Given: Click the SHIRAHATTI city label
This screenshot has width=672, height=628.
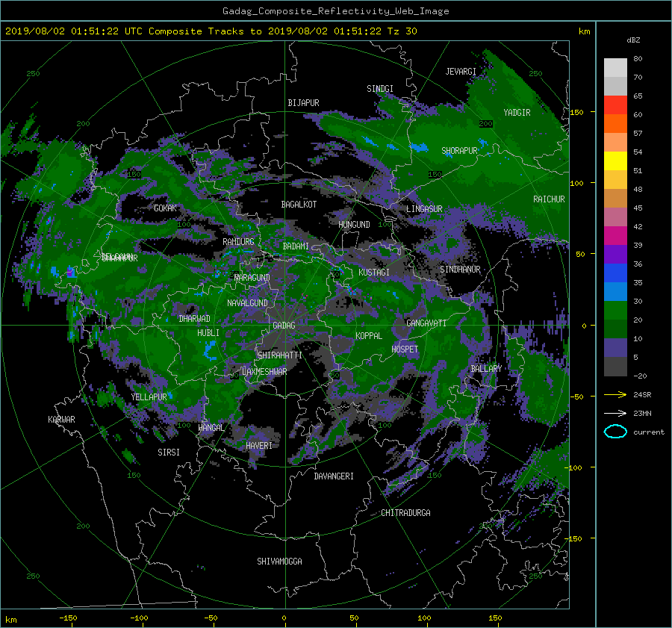Looking at the screenshot, I should (280, 355).
